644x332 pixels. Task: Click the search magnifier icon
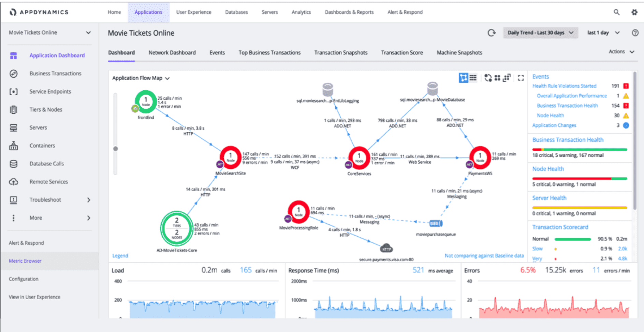616,12
